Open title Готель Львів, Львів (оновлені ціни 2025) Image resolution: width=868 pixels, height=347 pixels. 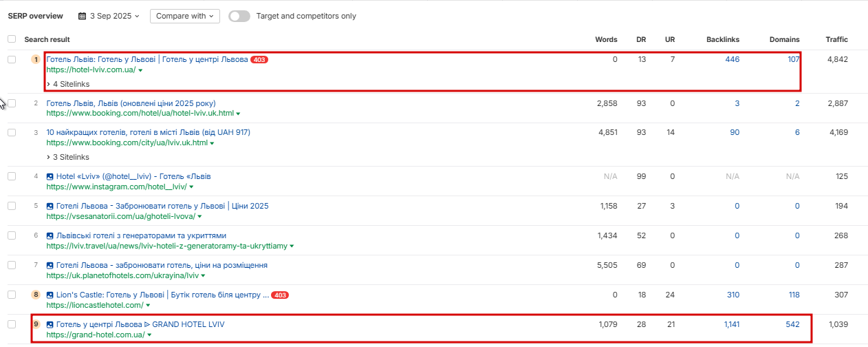[131, 103]
